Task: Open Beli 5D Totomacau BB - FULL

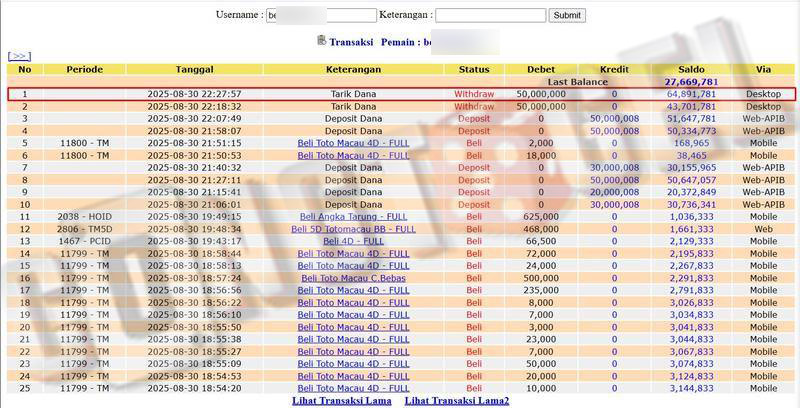Action: tap(353, 229)
